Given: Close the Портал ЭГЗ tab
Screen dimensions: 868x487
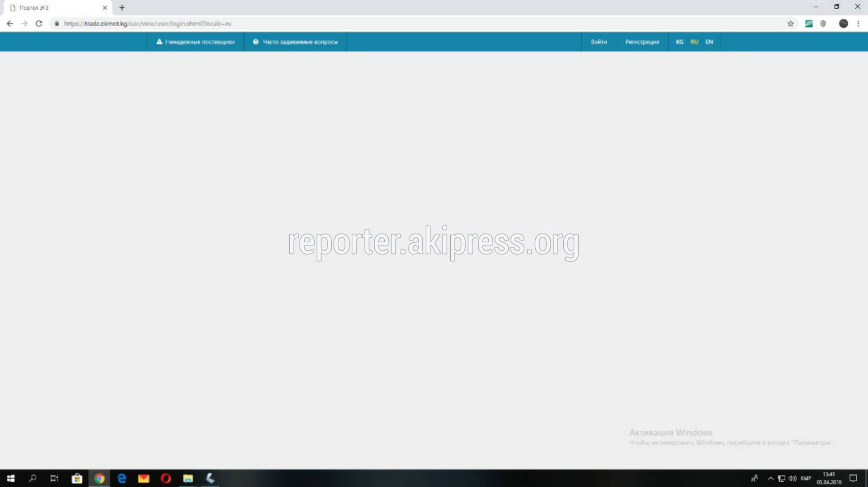Looking at the screenshot, I should click(x=105, y=8).
